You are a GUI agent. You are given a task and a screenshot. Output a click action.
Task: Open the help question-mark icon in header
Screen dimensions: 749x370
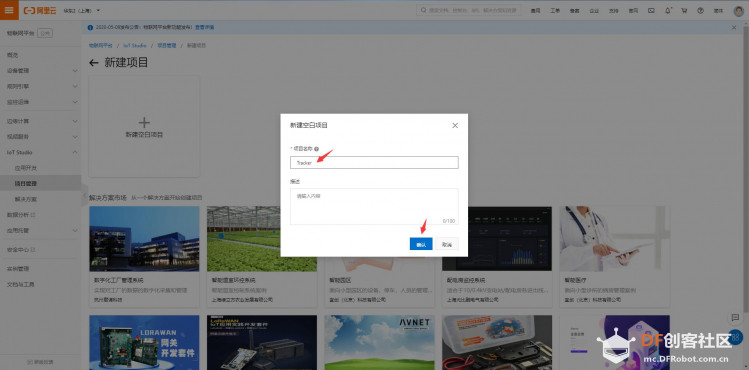tap(701, 11)
